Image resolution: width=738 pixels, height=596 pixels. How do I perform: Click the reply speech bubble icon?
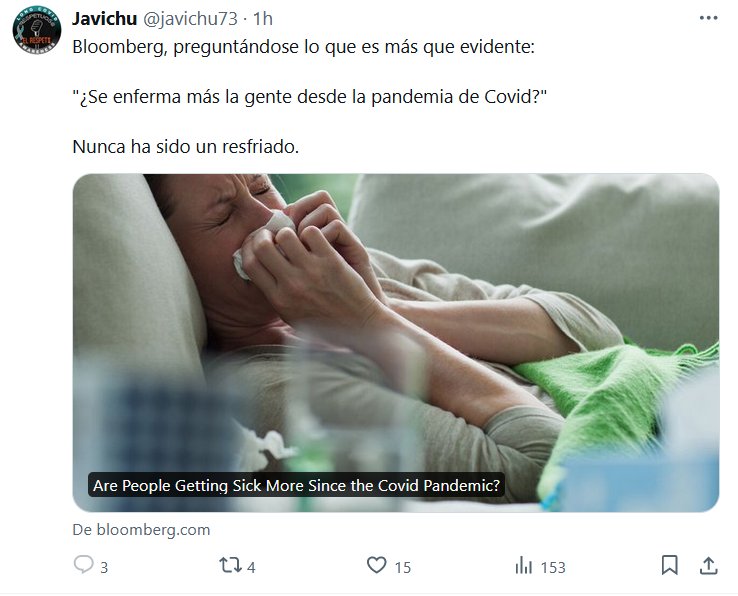[x=84, y=564]
